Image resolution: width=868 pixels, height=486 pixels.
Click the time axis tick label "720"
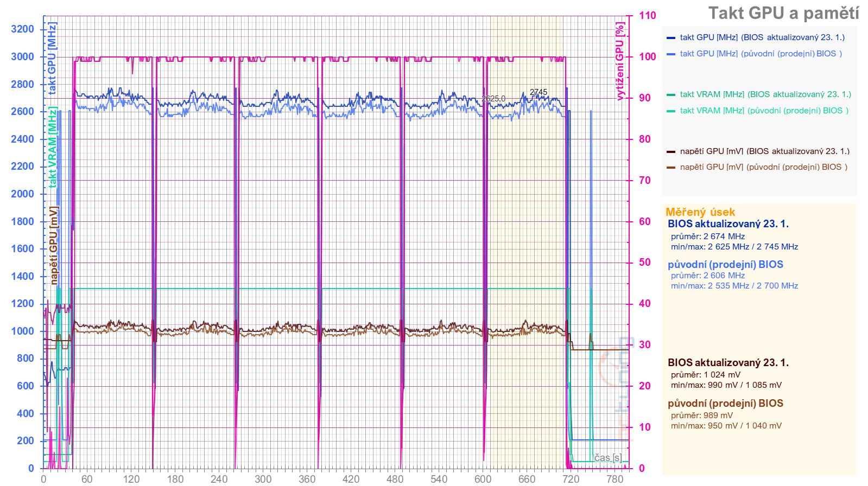click(x=571, y=479)
